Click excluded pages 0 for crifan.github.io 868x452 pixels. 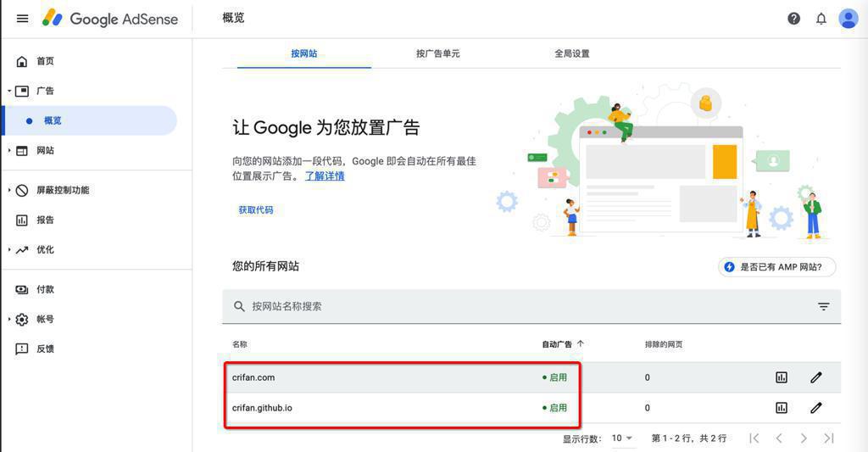(647, 408)
